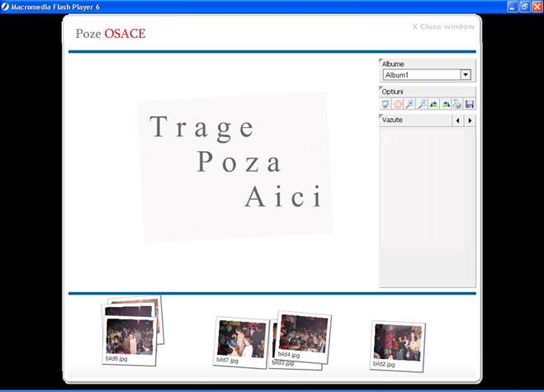This screenshot has width=544, height=392.
Task: Select the bild7.jpg photo thumbnail
Action: pos(239,340)
